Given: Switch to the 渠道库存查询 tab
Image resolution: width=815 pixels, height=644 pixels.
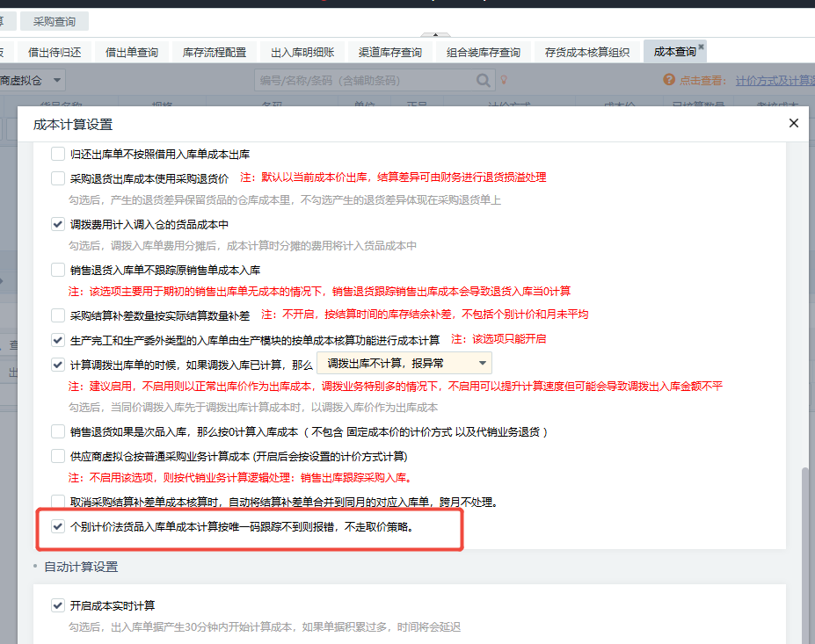Looking at the screenshot, I should point(389,52).
